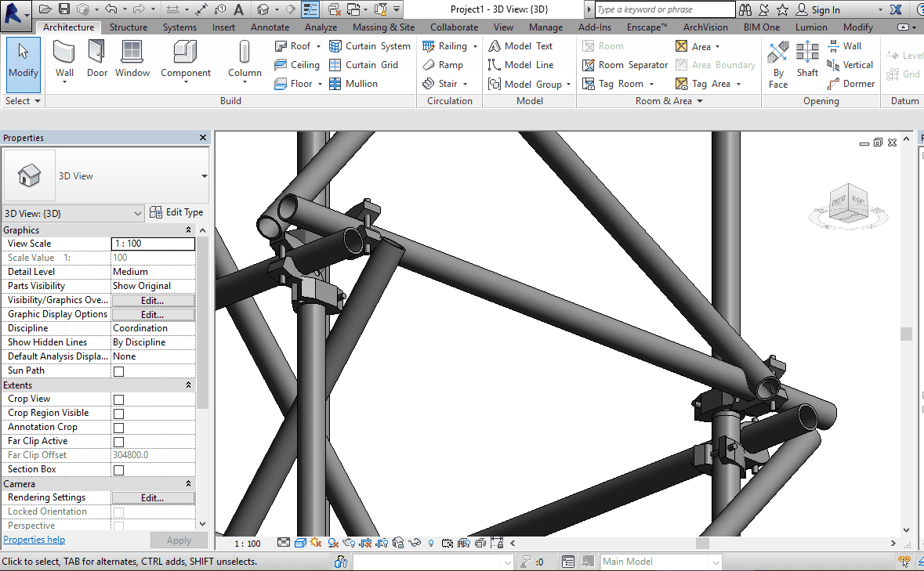This screenshot has width=924, height=571.
Task: Switch to the Structure ribbon tab
Action: (129, 27)
